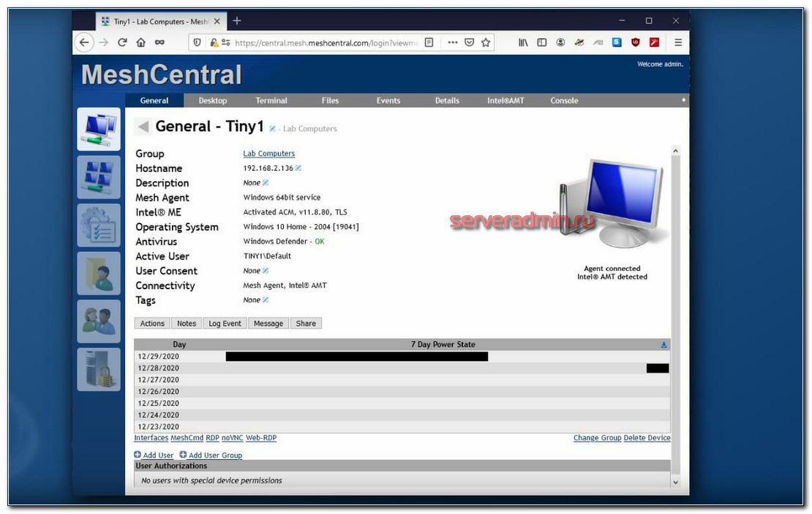
Task: Open page actions three-dot menu
Action: coord(453,42)
